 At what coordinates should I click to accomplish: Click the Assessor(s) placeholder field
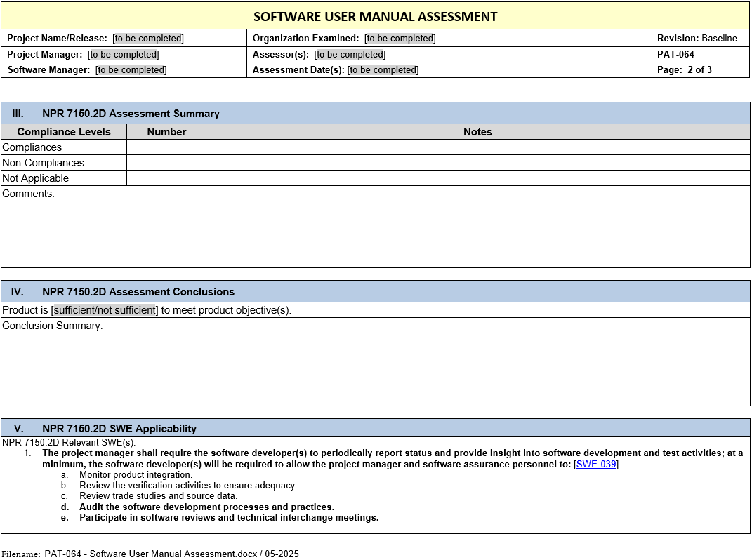[x=350, y=55]
